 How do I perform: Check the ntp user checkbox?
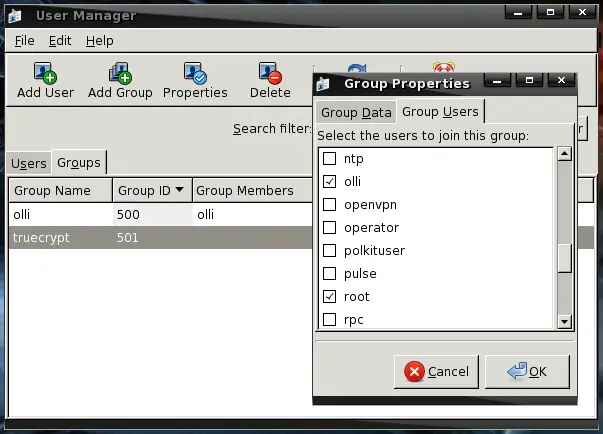pyautogui.click(x=330, y=158)
